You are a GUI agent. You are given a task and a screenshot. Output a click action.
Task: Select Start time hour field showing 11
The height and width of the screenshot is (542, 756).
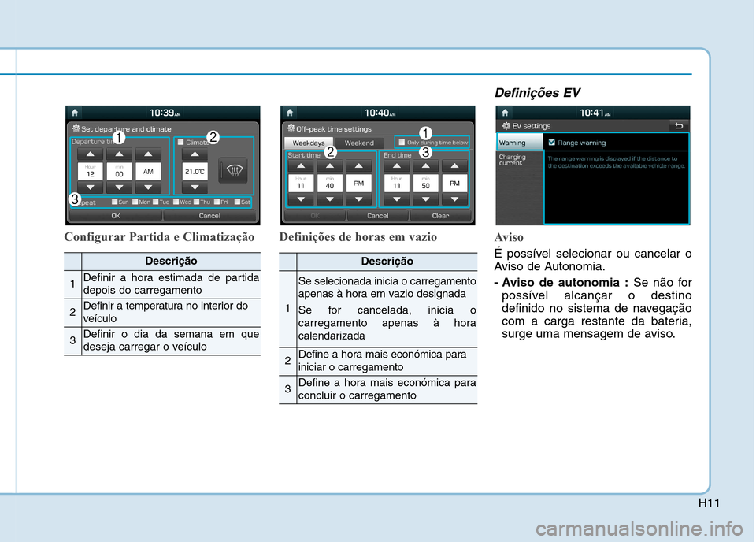[301, 184]
